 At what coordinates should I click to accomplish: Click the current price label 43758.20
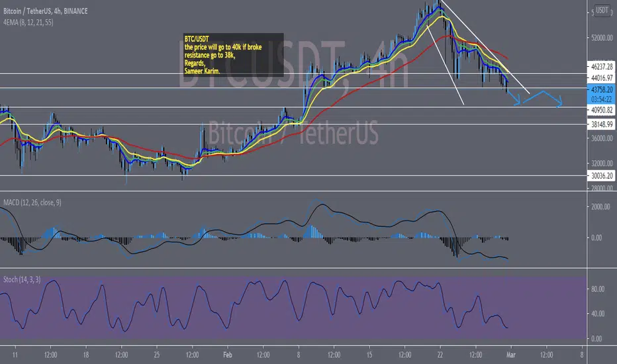point(601,89)
